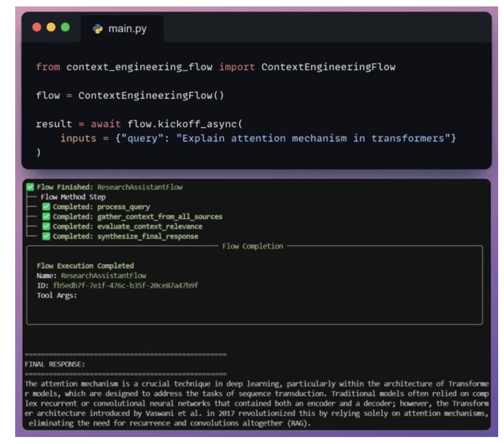Click the red close dot in the title bar
The image size is (504, 444).
pos(37,27)
